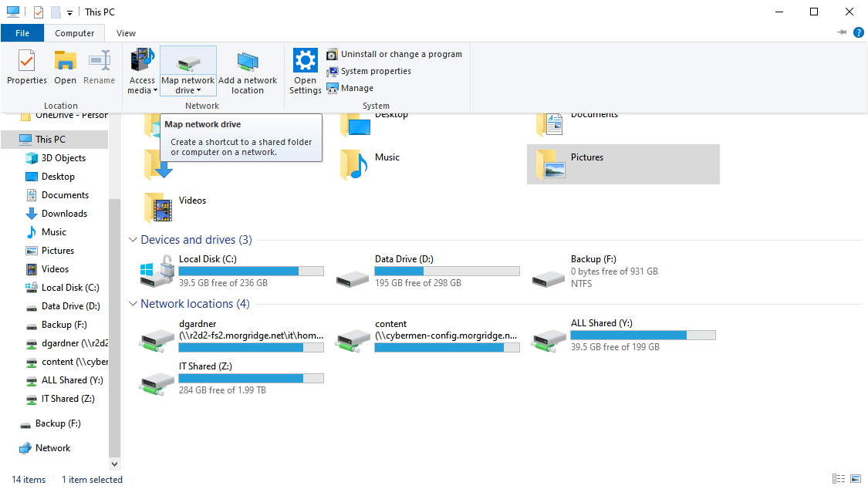Select the Desktop folder icon
Screen dimensions: 868x489
355,124
